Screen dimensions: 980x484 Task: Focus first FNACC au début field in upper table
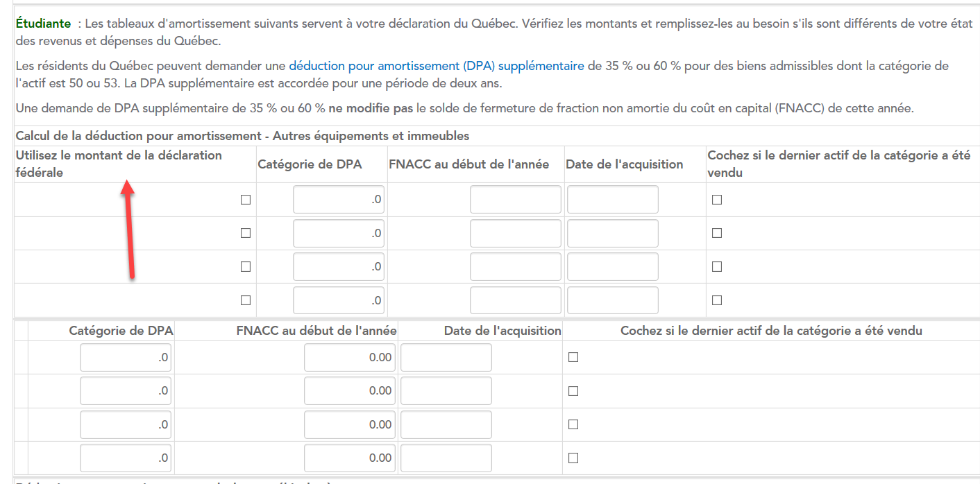515,200
